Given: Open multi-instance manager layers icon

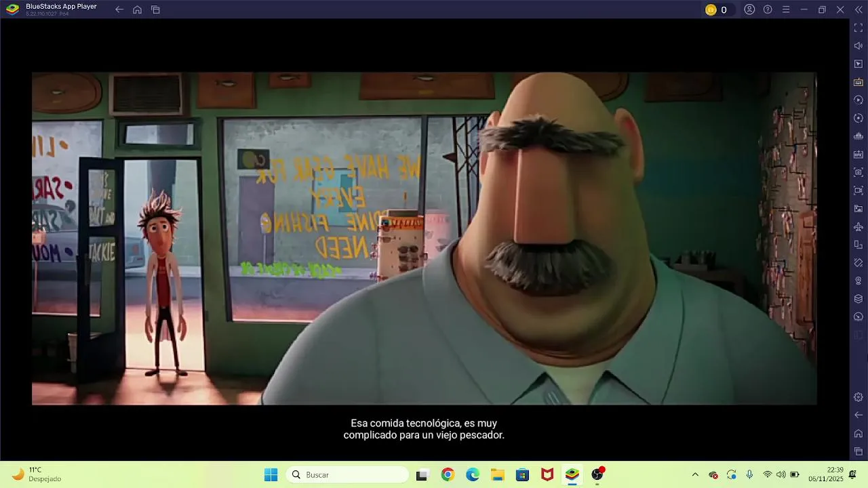Looking at the screenshot, I should [x=859, y=299].
